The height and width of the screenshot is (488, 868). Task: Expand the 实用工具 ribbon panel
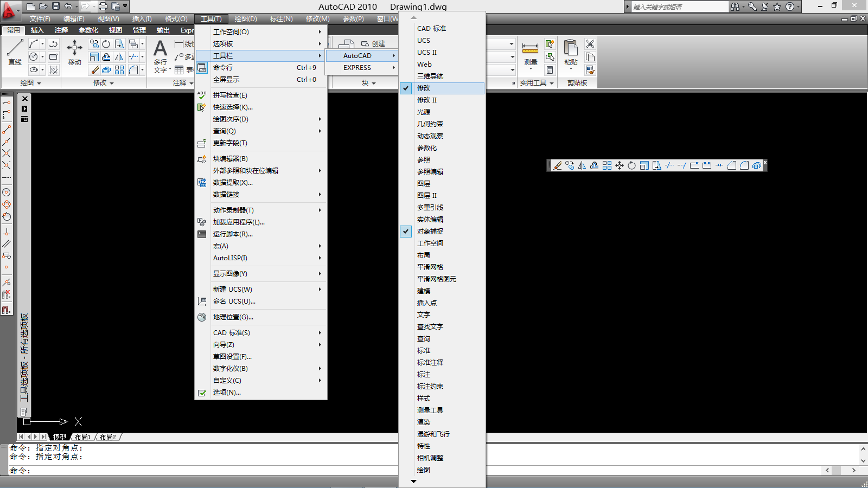click(537, 83)
